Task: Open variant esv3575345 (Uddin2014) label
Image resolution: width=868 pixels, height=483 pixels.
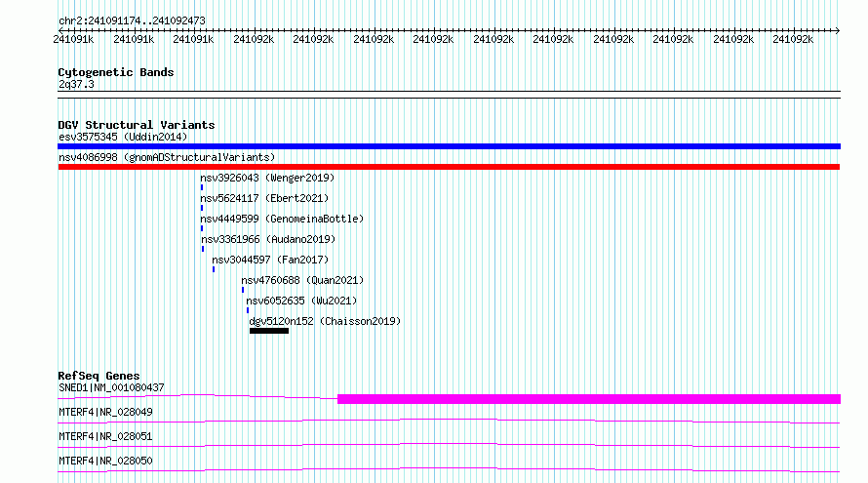Action: (x=123, y=137)
